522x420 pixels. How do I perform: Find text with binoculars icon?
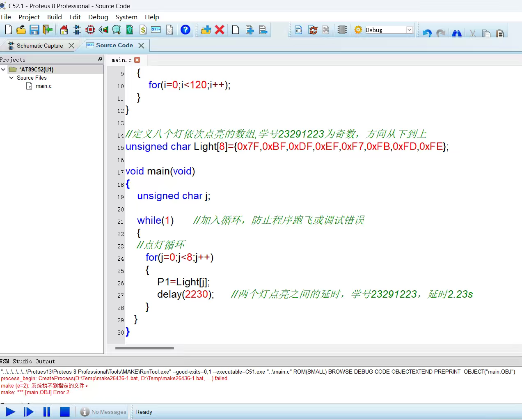coord(457,33)
